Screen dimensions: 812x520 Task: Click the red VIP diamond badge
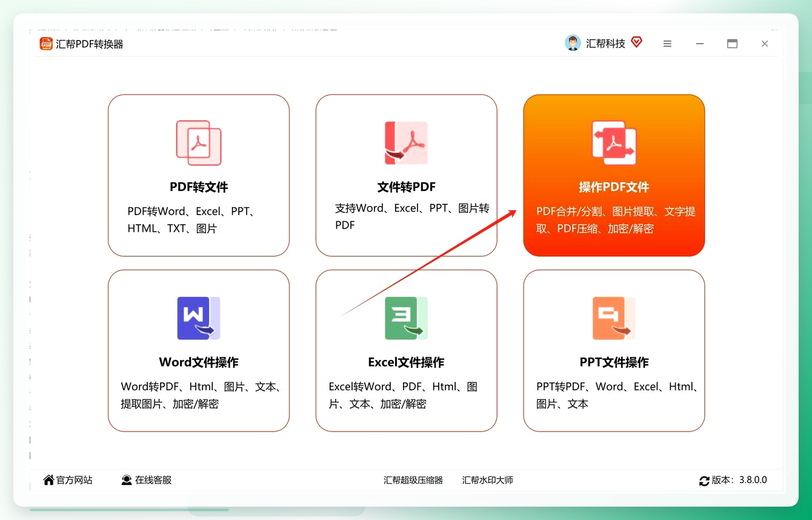(636, 42)
